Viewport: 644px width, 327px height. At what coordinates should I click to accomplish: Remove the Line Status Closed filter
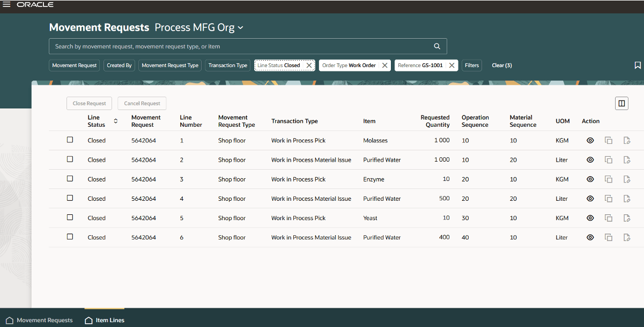pyautogui.click(x=309, y=66)
